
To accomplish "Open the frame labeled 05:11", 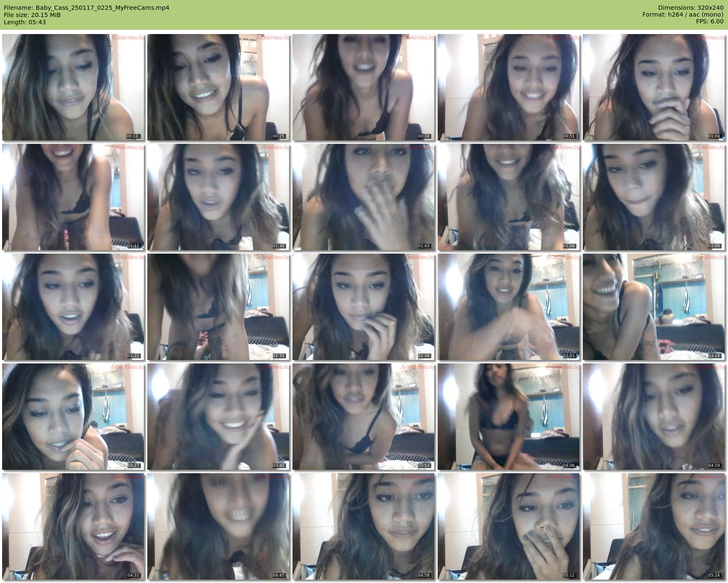I will pos(509,526).
